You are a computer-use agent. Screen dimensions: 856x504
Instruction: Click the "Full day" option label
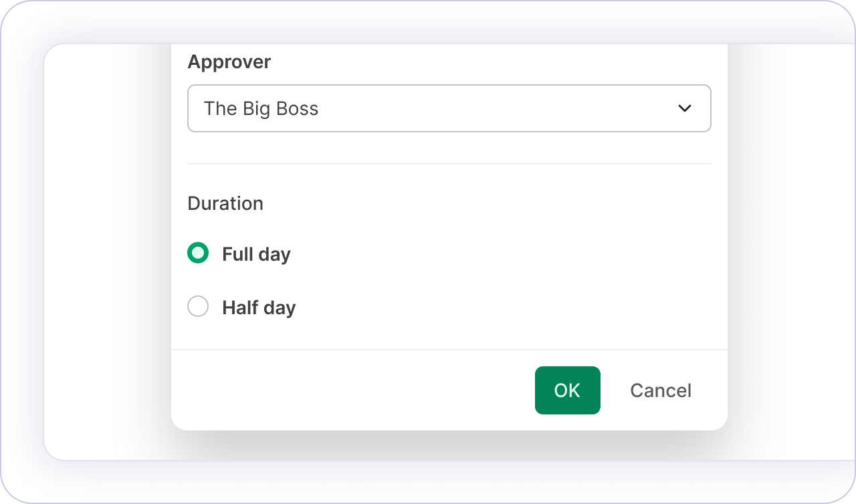point(256,254)
